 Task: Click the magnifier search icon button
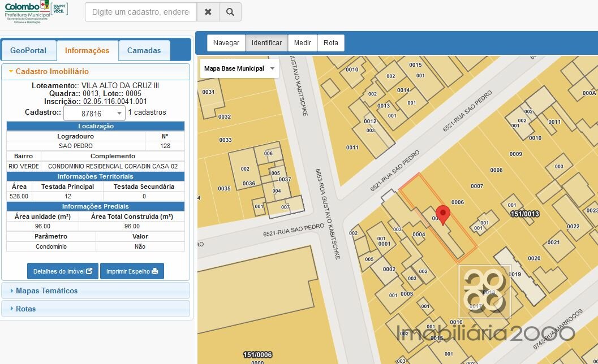pos(230,12)
